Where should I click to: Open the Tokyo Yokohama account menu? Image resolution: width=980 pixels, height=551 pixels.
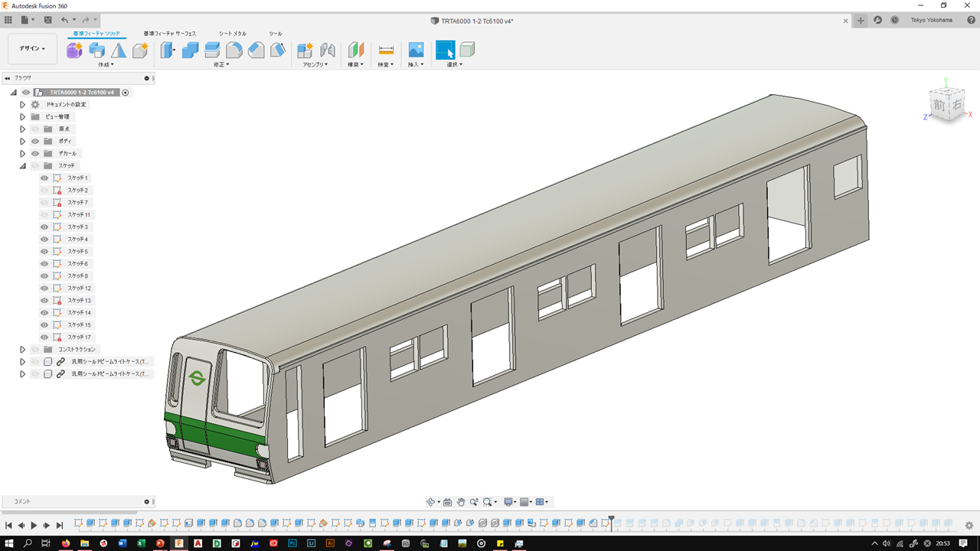pos(931,20)
